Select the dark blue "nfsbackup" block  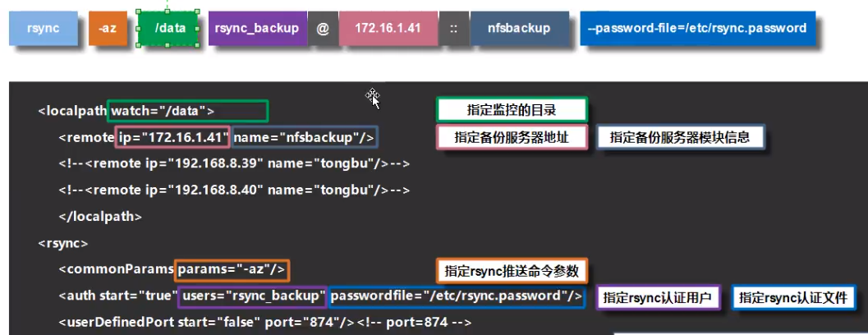pyautogui.click(x=519, y=28)
